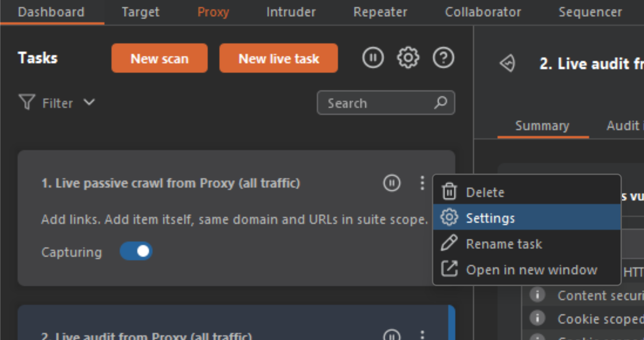Open the Sequencer tab
644x340 pixels.
coord(590,12)
